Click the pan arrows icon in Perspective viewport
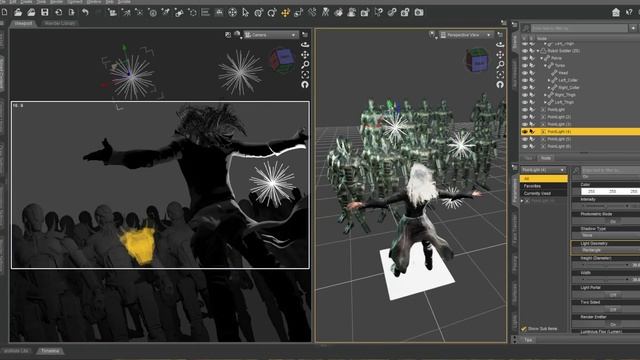The height and width of the screenshot is (360, 640). tap(500, 54)
